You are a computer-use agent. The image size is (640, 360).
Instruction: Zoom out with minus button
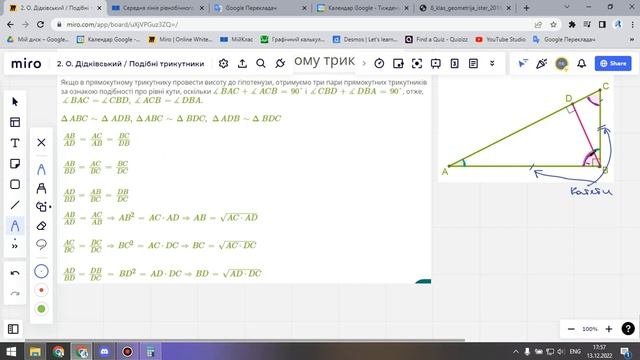[571, 329]
